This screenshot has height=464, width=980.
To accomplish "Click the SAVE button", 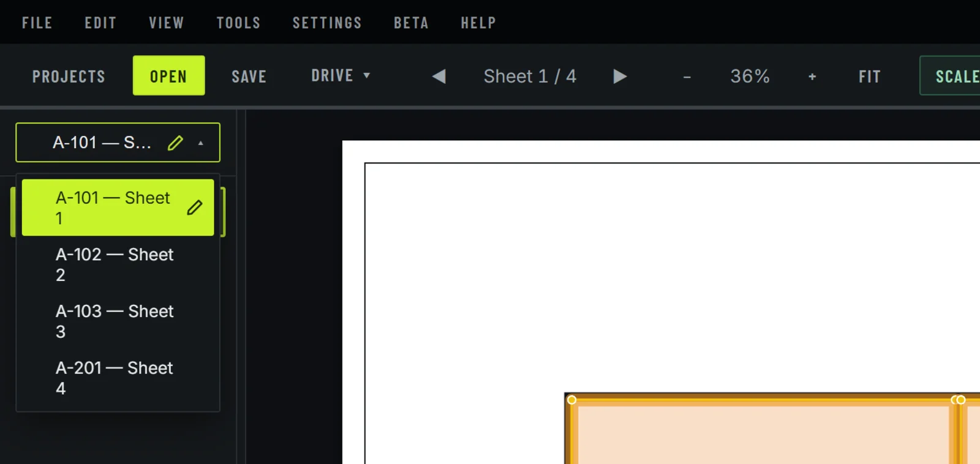I will [x=249, y=76].
